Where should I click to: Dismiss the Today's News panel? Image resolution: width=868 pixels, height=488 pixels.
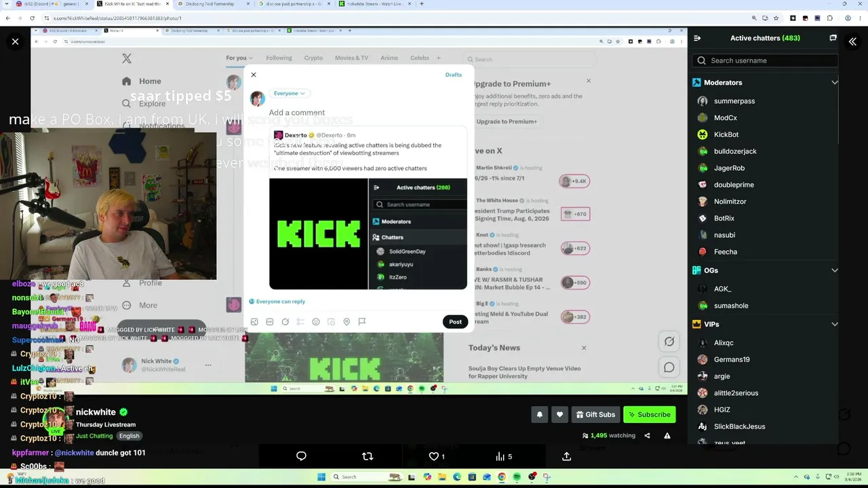(x=584, y=348)
